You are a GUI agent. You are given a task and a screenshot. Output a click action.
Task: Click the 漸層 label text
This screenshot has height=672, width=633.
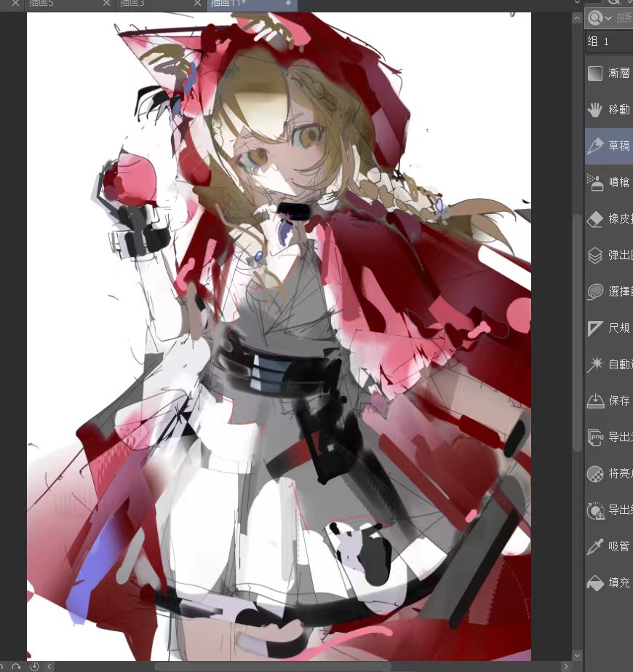tap(619, 74)
